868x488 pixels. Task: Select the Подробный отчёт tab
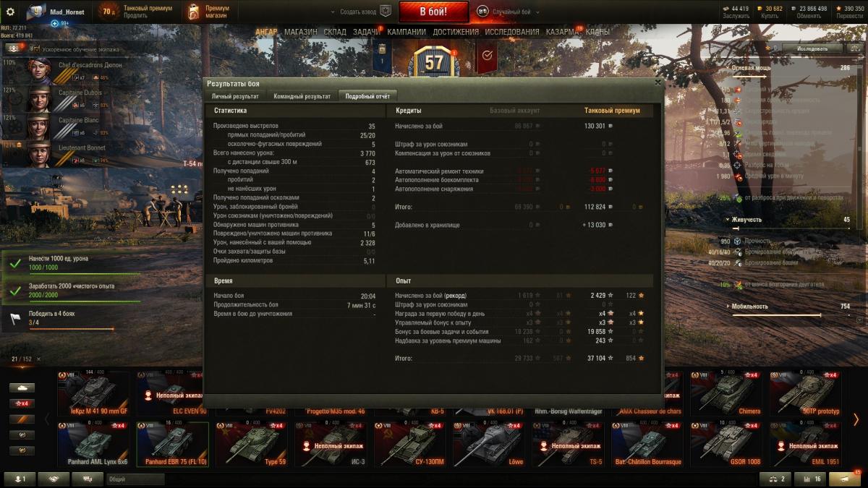coord(367,96)
